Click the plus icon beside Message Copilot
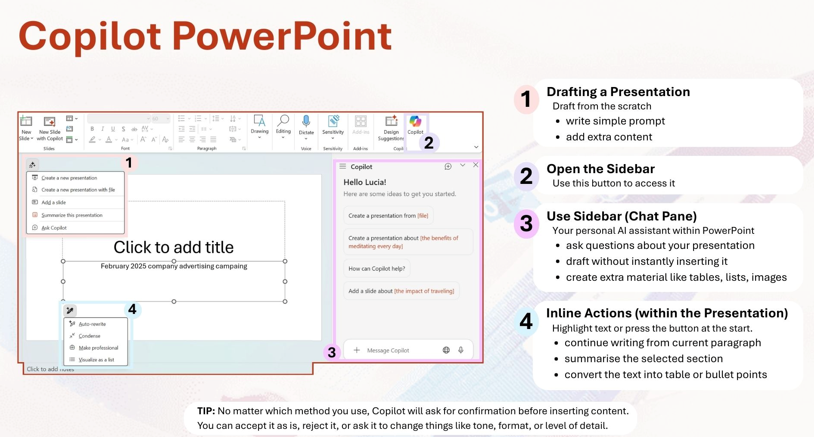The height and width of the screenshot is (437, 814). (x=356, y=350)
